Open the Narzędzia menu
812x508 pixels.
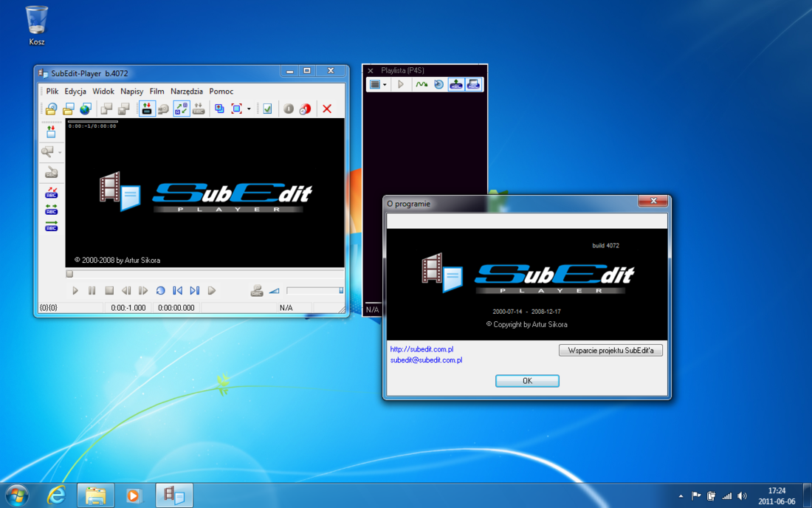187,91
